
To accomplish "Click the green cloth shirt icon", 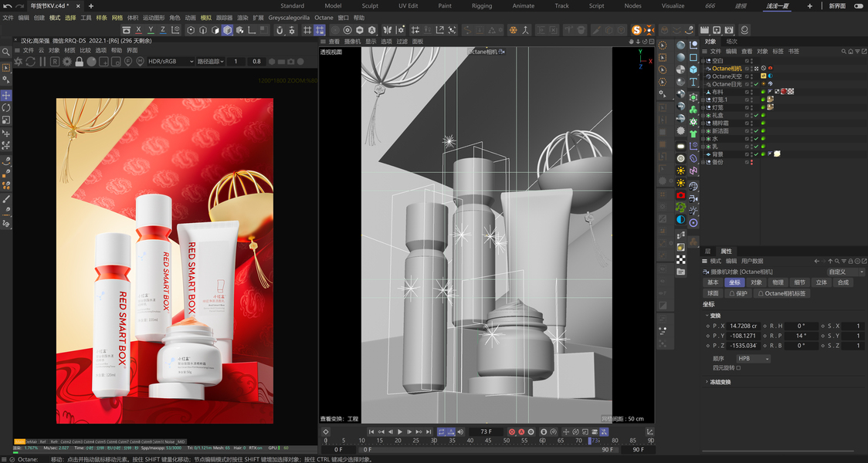I will (x=693, y=133).
